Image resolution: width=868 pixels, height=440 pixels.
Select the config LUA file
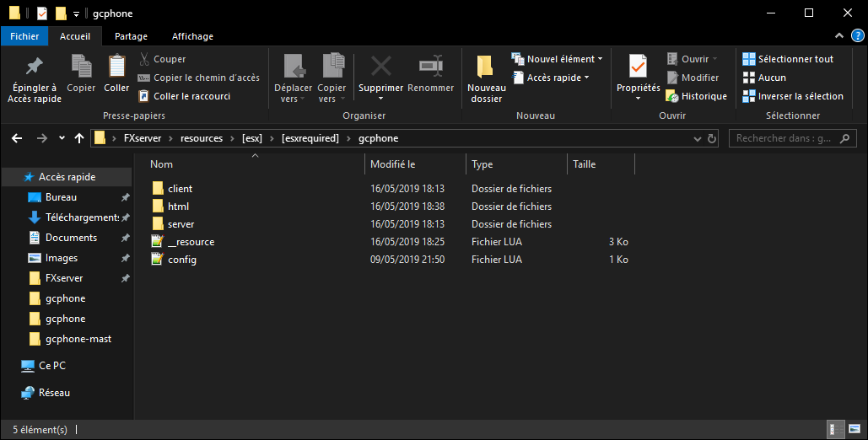tap(181, 260)
